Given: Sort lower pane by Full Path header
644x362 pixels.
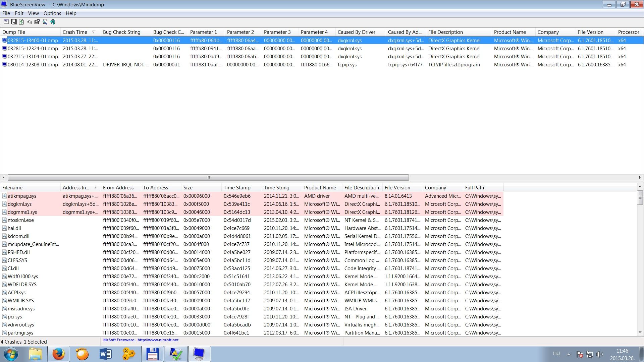Looking at the screenshot, I should pyautogui.click(x=483, y=188).
